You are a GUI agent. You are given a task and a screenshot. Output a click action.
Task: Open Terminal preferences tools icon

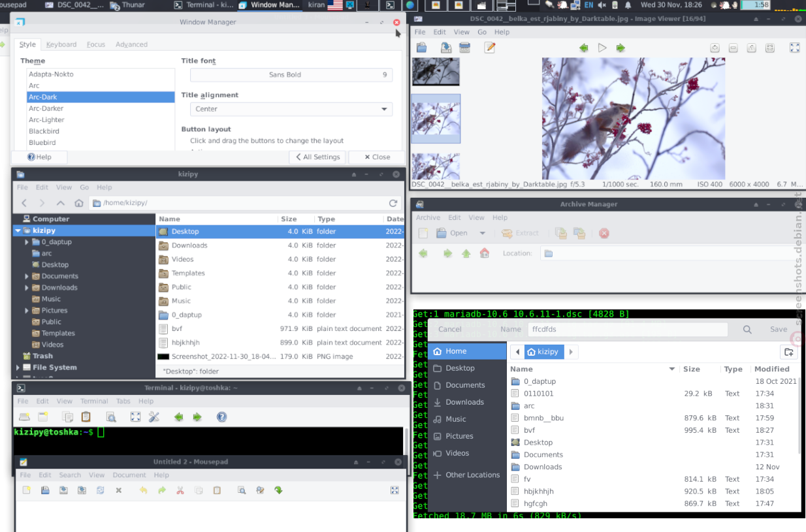[154, 416]
